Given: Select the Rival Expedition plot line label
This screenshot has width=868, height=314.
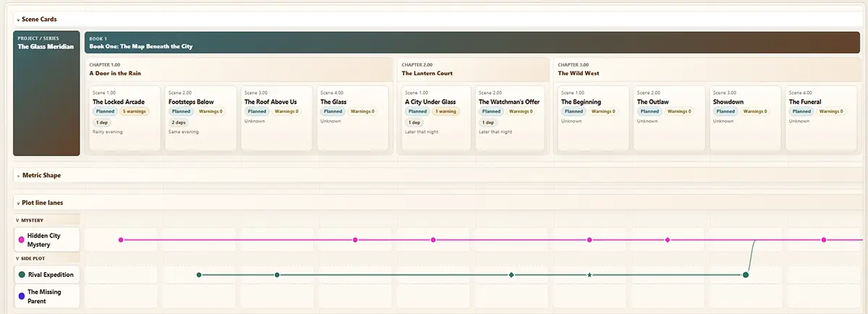Looking at the screenshot, I should [46, 275].
